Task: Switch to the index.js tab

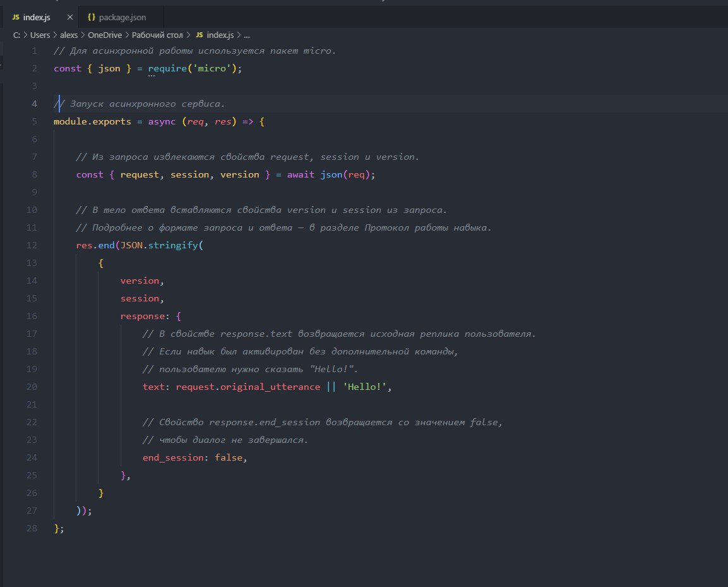Action: (37, 17)
